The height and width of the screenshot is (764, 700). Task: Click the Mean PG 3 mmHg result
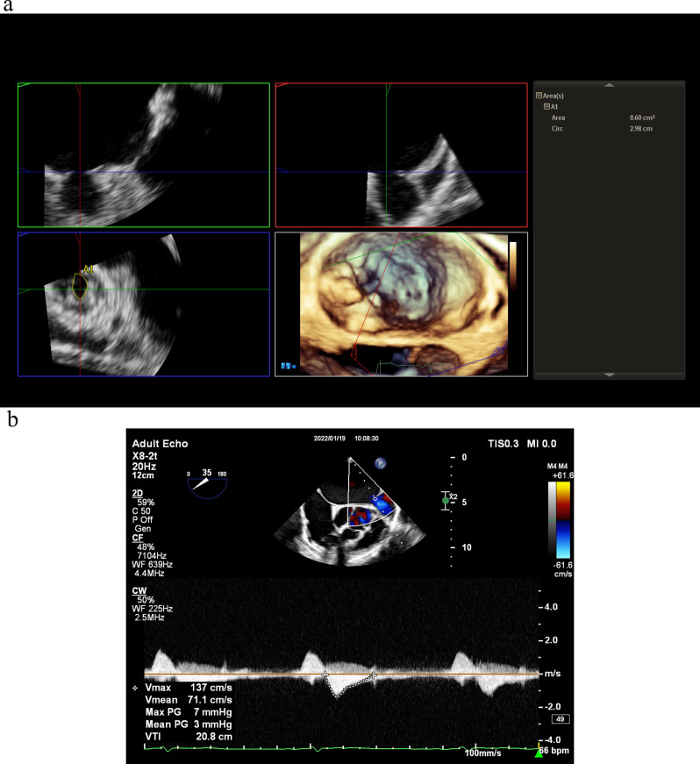189,724
